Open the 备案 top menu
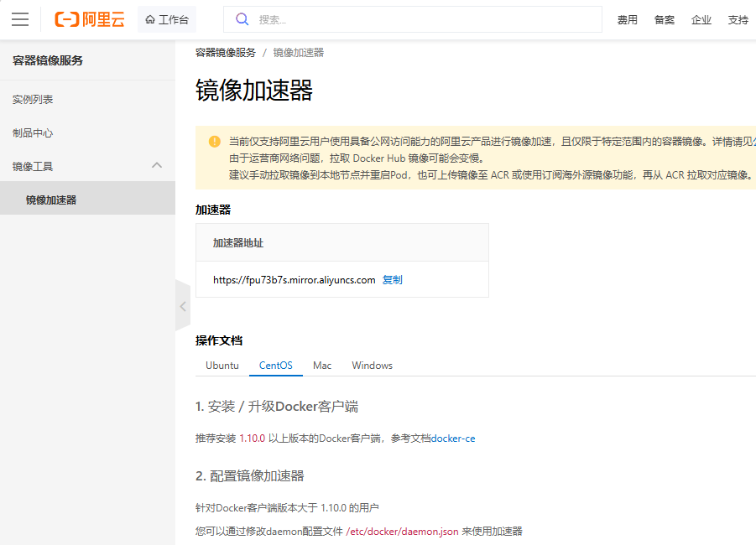This screenshot has height=545, width=756. [x=665, y=20]
